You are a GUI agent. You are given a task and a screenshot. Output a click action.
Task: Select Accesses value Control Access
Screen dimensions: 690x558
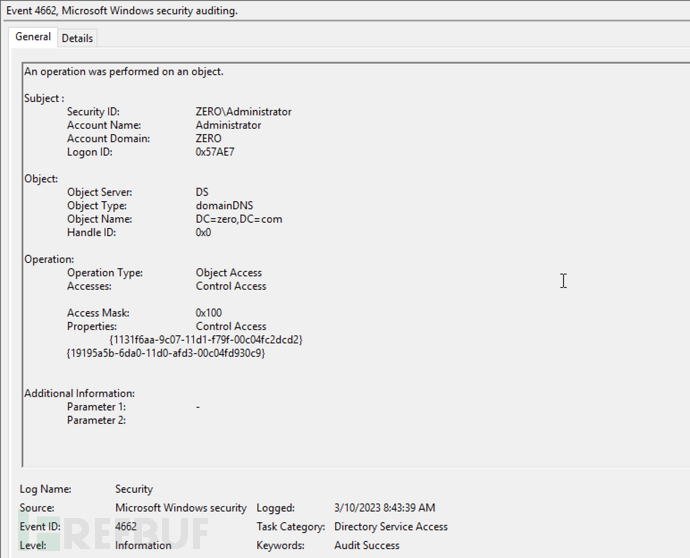231,286
